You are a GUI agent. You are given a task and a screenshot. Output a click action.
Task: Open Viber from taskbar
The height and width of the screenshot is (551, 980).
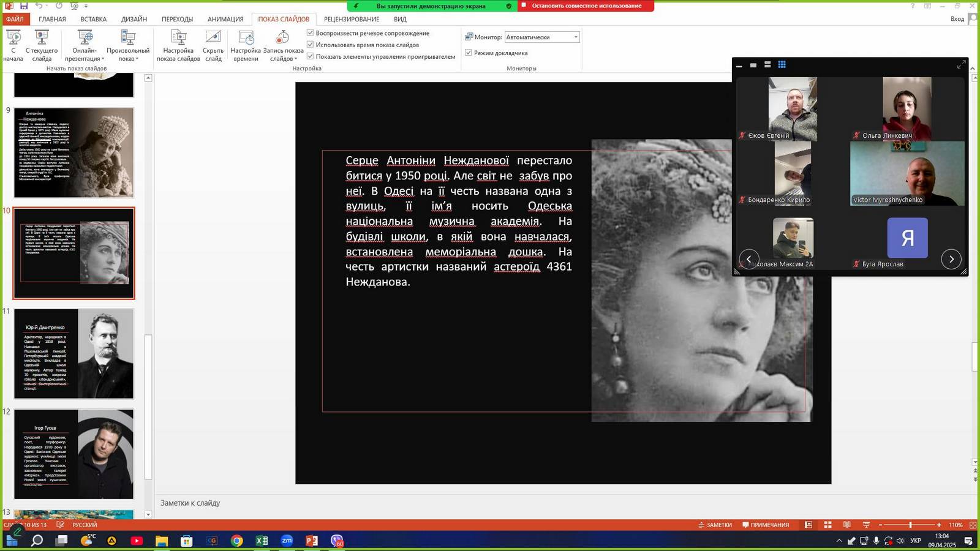pyautogui.click(x=337, y=541)
